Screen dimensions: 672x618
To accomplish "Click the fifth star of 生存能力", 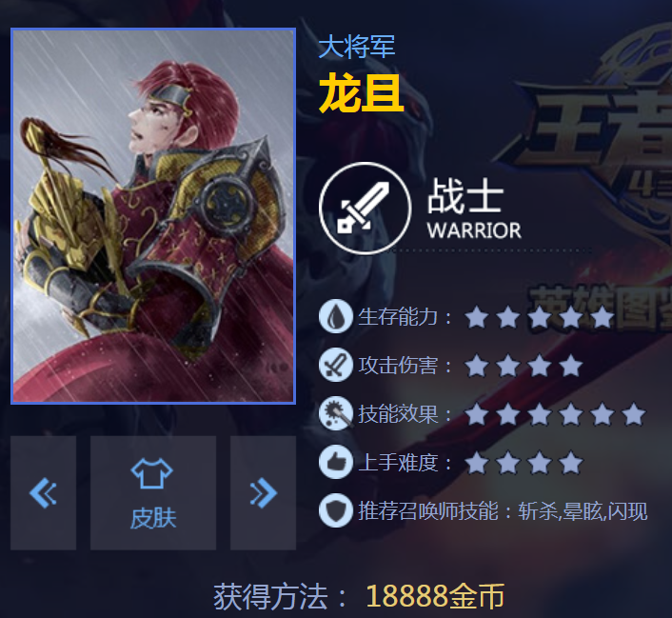I will tap(602, 317).
